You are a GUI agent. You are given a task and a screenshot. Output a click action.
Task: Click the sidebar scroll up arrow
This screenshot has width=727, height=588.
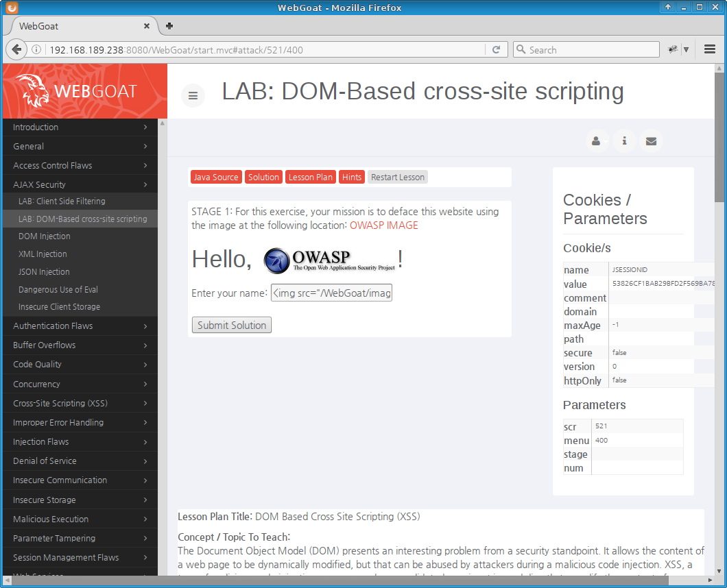coord(163,123)
